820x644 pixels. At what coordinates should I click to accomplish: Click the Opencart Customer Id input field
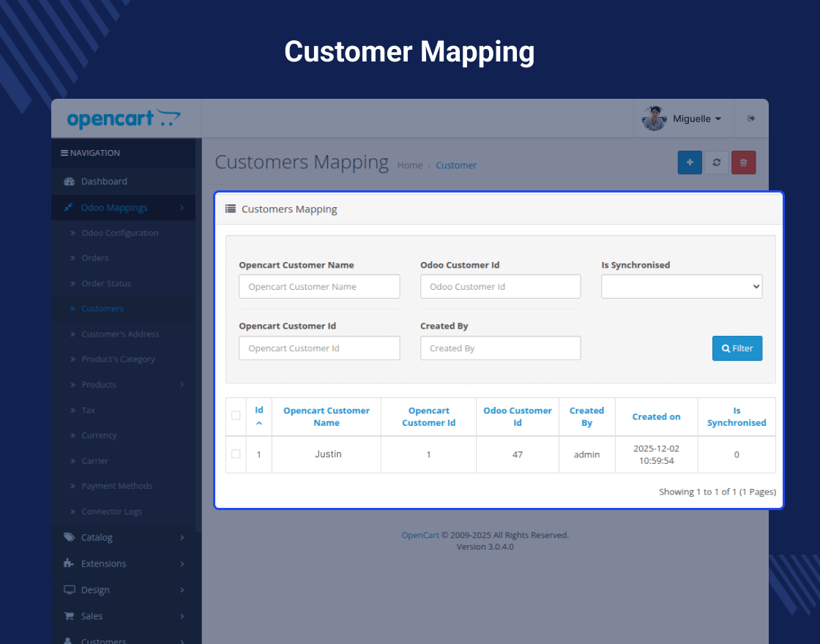pyautogui.click(x=319, y=348)
